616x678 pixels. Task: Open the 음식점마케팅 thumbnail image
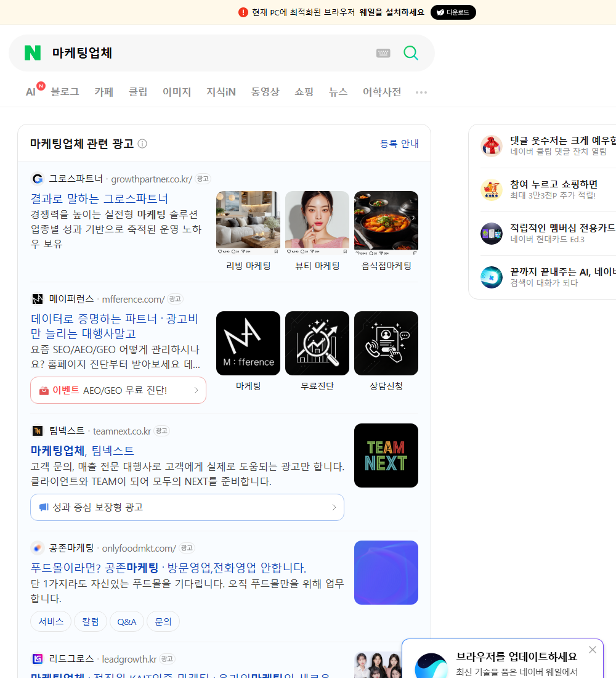386,223
